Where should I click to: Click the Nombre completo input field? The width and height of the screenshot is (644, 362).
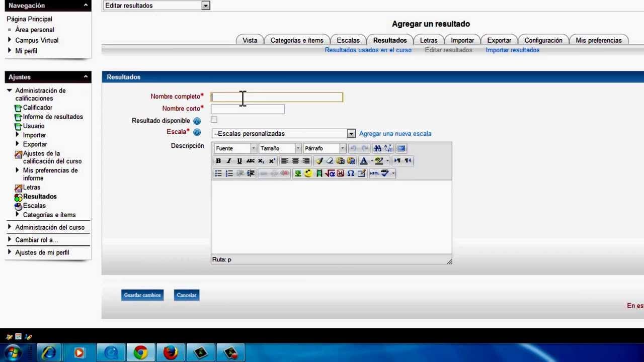point(277,97)
